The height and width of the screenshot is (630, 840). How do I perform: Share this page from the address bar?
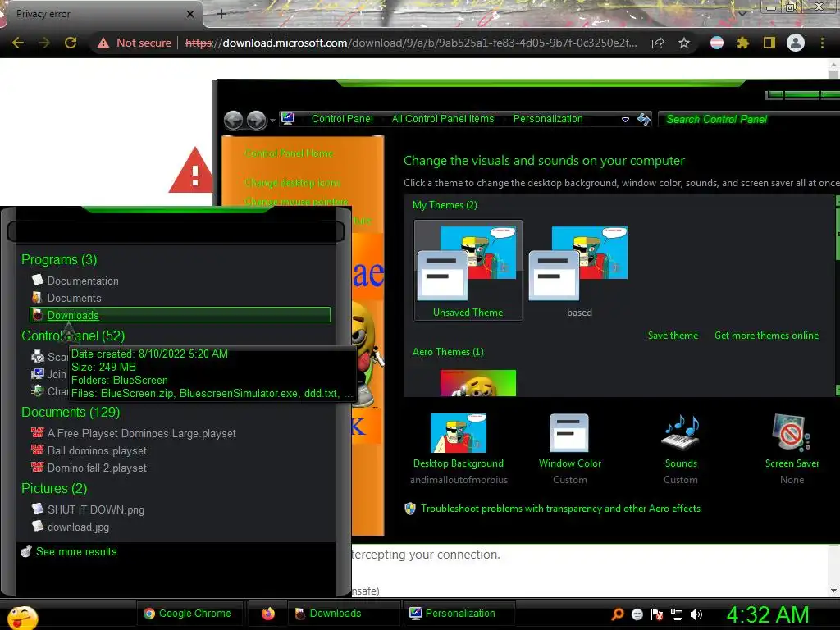click(658, 43)
